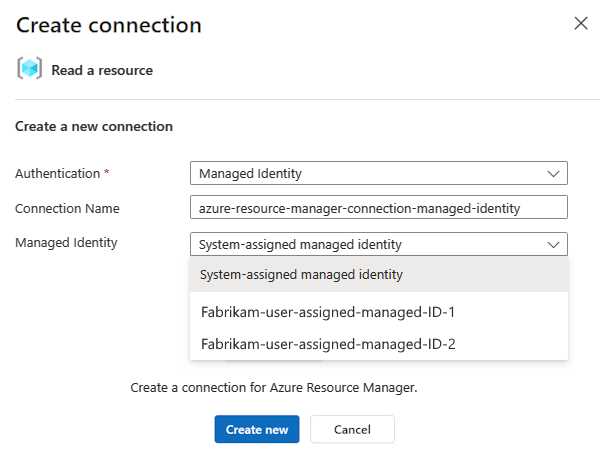Collapse the Managed Identity dropdown

(379, 244)
